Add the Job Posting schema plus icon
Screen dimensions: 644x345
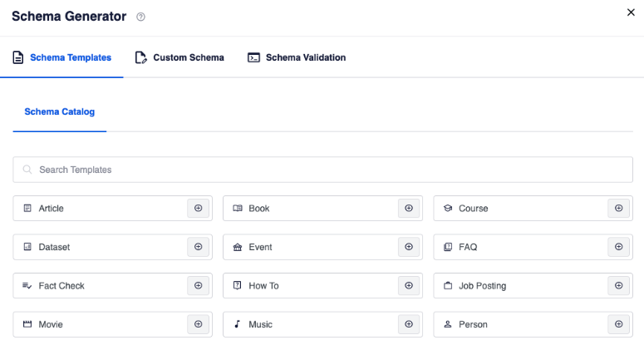[x=618, y=286]
